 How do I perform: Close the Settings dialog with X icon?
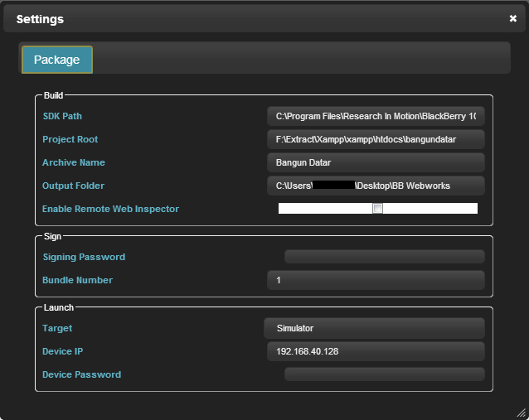coord(512,18)
